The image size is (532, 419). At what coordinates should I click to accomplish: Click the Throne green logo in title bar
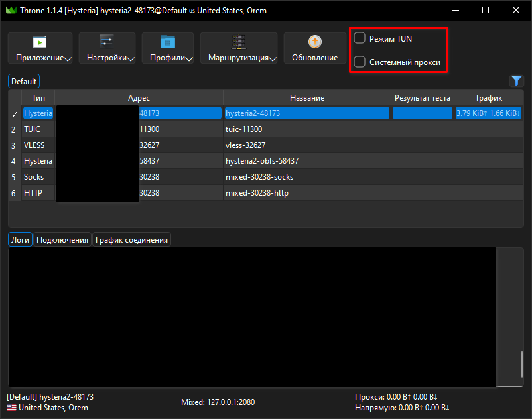[x=11, y=10]
